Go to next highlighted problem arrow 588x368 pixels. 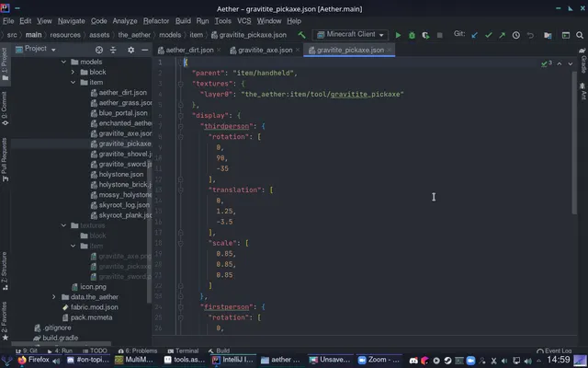pyautogui.click(x=570, y=63)
